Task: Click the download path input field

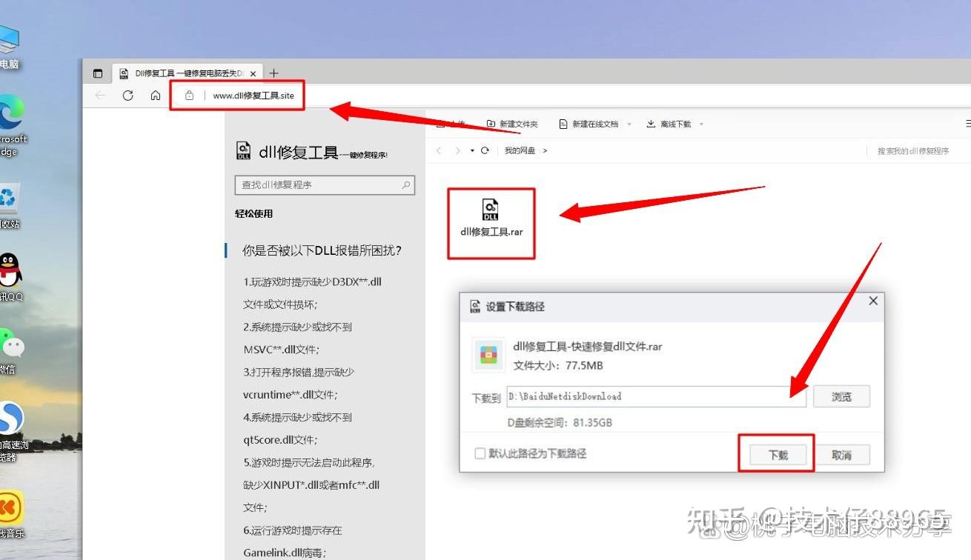Action: click(656, 396)
